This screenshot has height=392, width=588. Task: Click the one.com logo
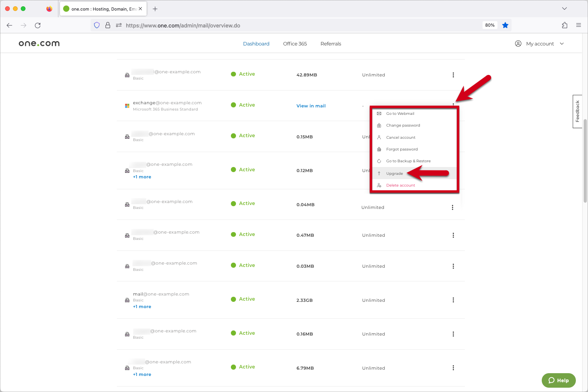(x=39, y=44)
